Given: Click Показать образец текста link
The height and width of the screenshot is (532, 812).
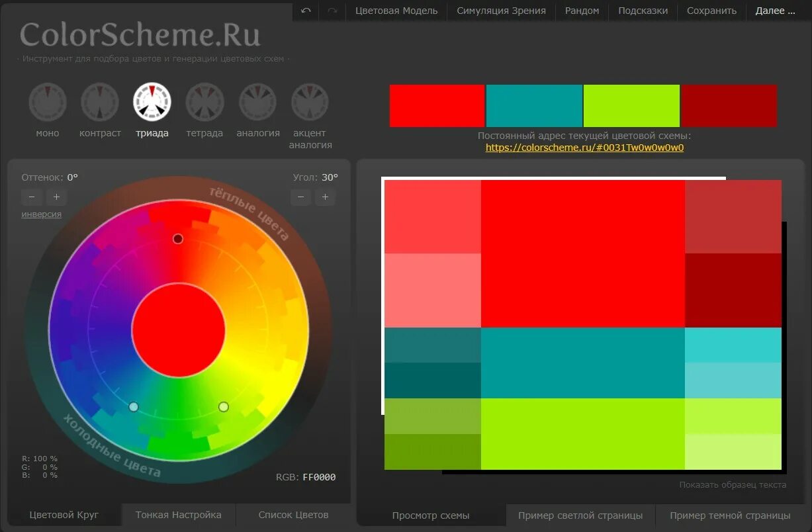Looking at the screenshot, I should coord(733,485).
